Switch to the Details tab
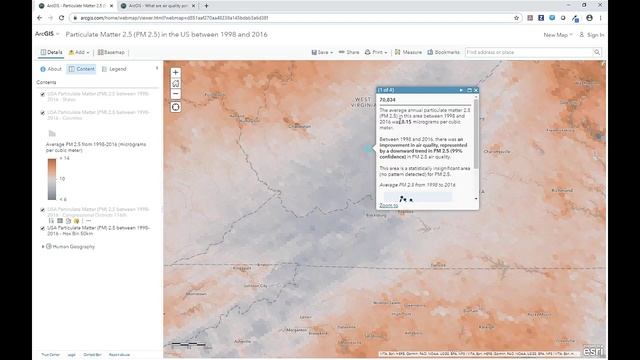 point(51,52)
